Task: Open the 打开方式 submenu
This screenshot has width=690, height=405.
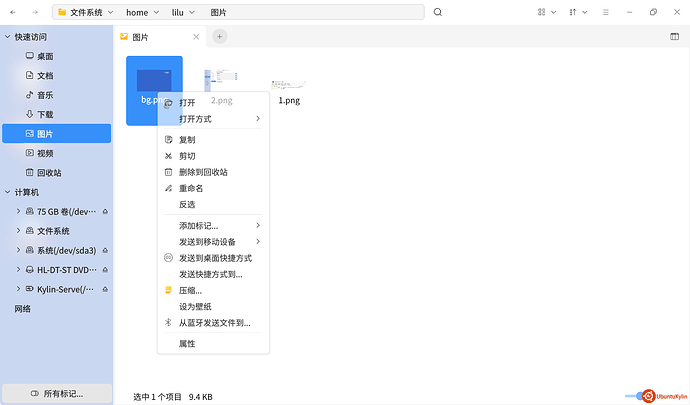Action: (x=213, y=119)
